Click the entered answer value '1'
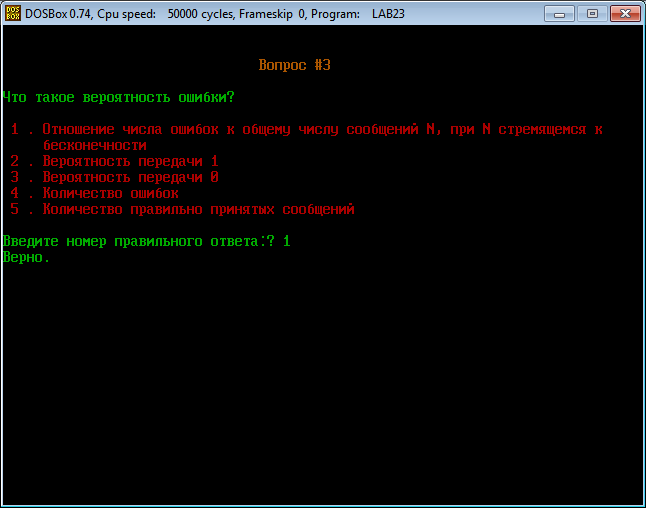 (x=287, y=241)
